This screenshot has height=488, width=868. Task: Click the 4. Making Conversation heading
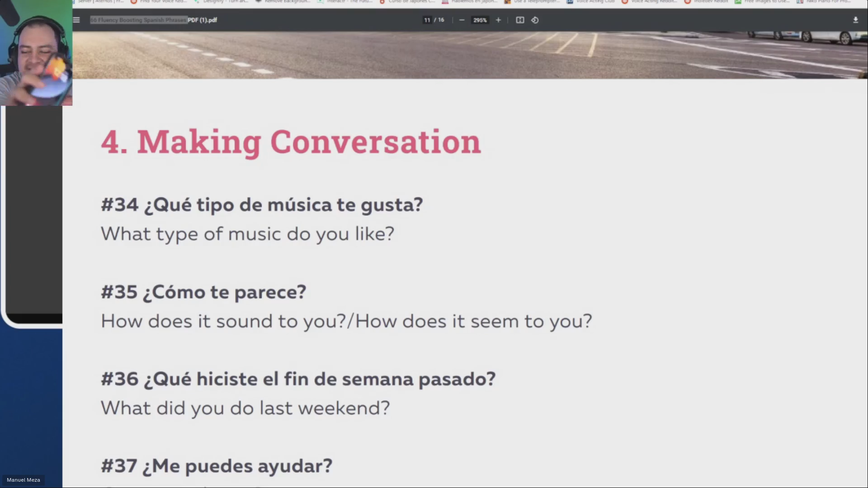click(x=291, y=142)
